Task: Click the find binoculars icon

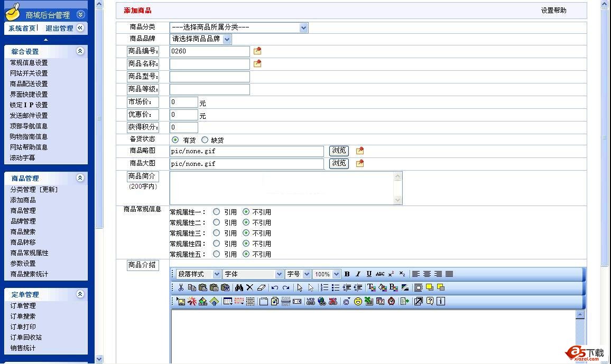Action: 239,288
